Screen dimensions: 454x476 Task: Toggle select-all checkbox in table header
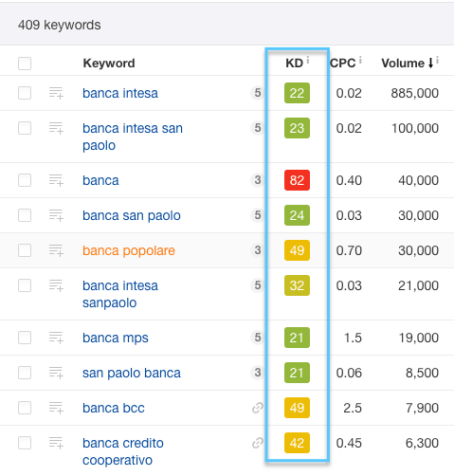[25, 64]
